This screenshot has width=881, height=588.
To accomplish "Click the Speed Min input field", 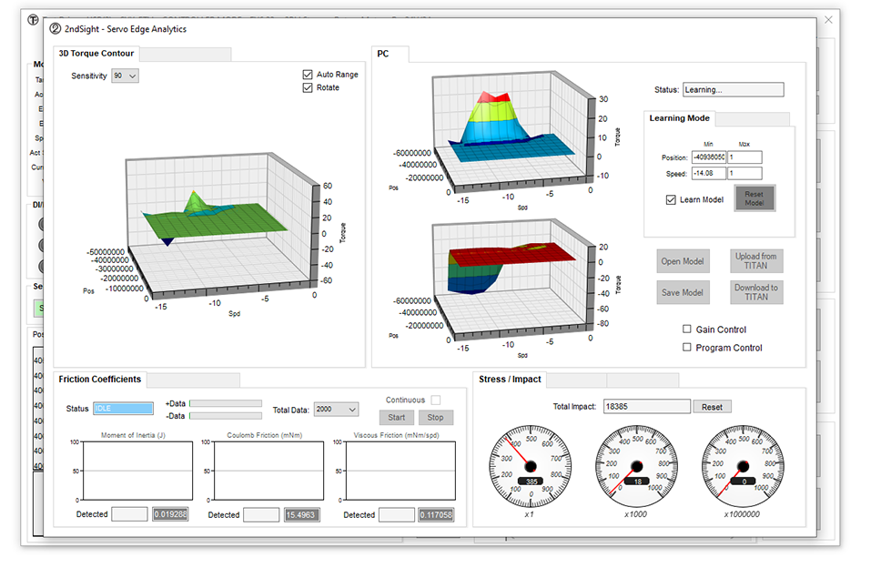I will (707, 173).
